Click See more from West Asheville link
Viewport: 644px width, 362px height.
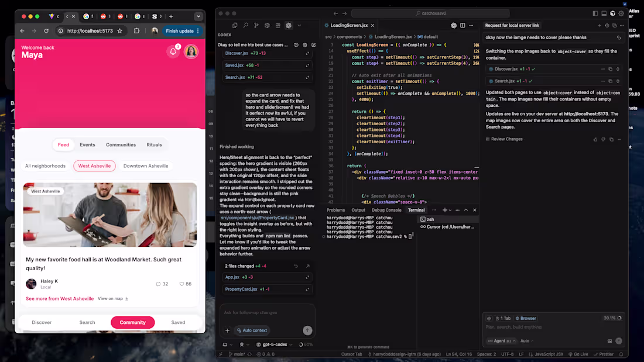click(x=60, y=298)
